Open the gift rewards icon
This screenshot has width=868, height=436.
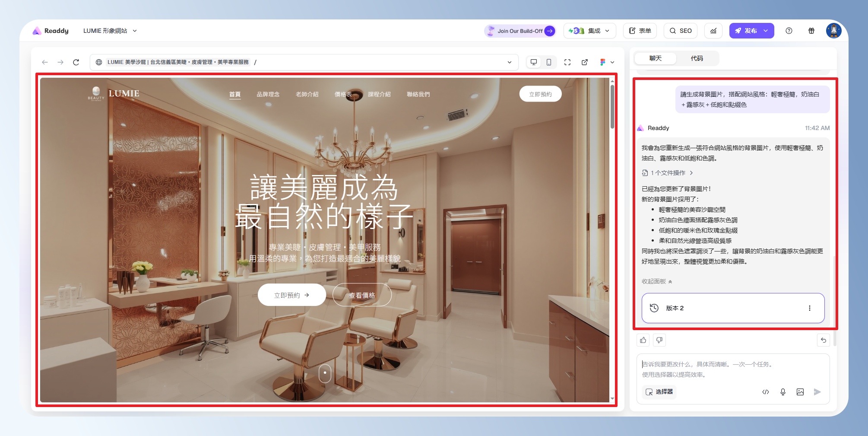click(811, 31)
